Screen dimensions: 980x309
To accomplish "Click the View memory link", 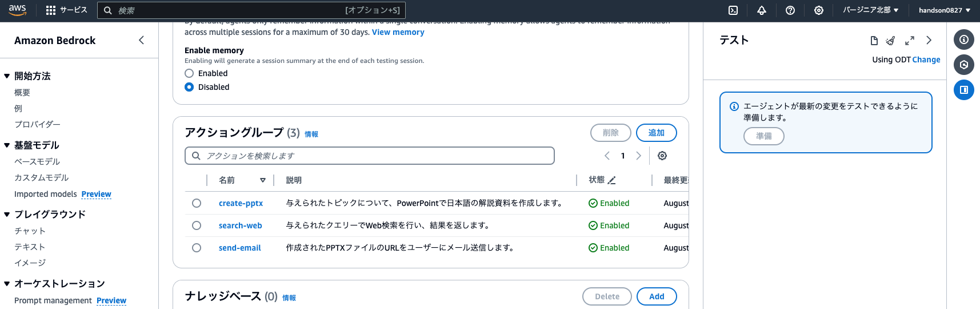I will (x=398, y=32).
